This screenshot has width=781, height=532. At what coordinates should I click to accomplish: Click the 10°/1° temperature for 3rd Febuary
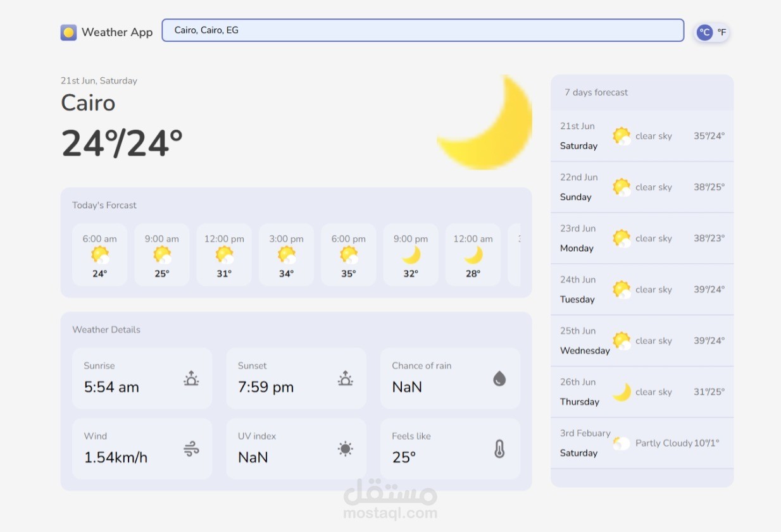click(707, 443)
